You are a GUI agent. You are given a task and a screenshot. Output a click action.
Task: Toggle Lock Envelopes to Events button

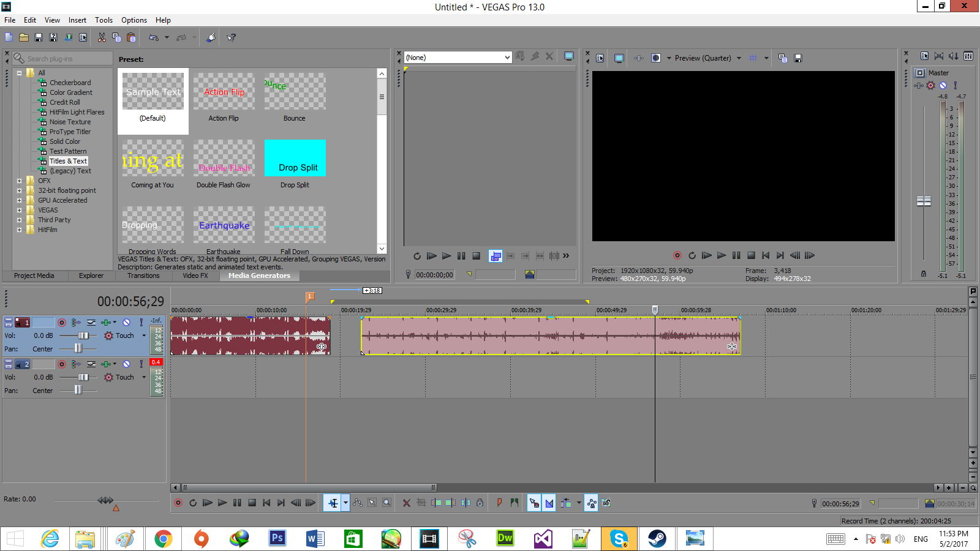[592, 503]
